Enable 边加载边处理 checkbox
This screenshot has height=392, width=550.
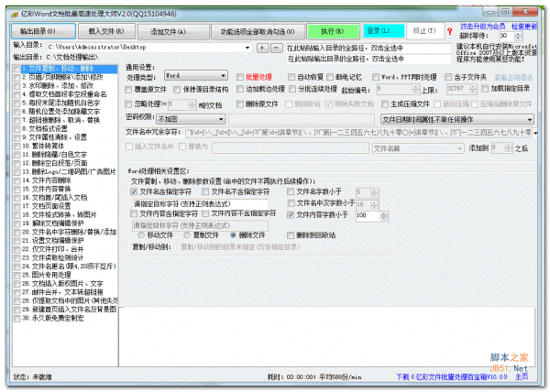pos(240,90)
